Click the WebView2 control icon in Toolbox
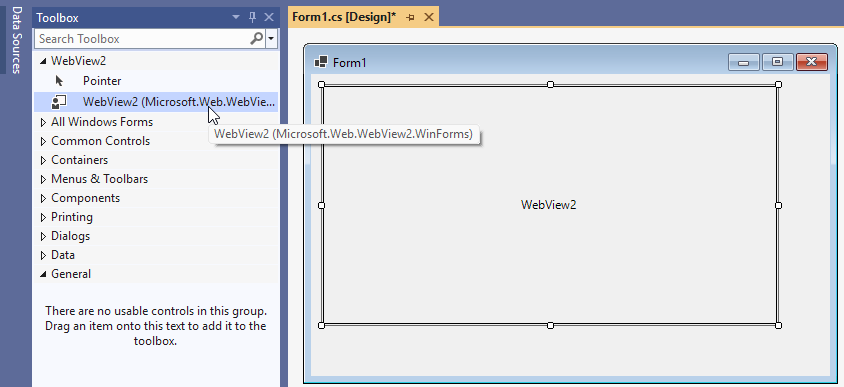Viewport: 844px width, 387px height. click(59, 102)
